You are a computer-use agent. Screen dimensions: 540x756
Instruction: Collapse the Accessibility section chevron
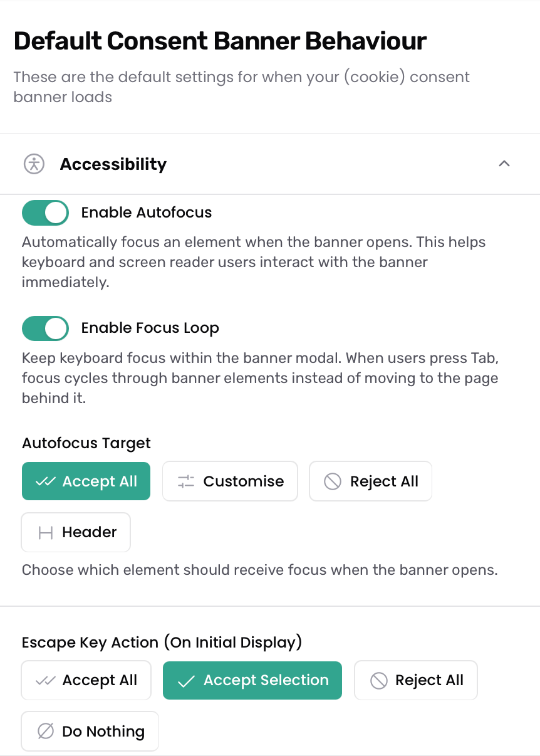coord(504,164)
